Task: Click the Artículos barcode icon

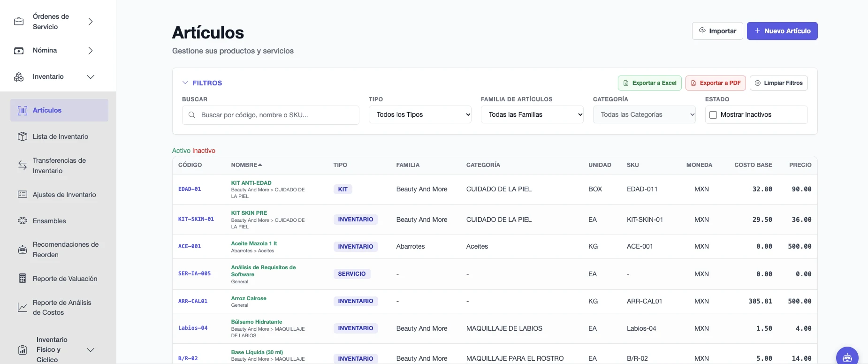Action: point(23,111)
